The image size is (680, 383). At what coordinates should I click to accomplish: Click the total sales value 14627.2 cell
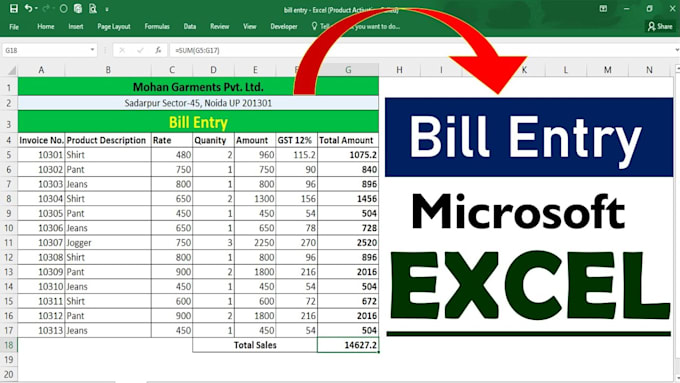tap(348, 345)
